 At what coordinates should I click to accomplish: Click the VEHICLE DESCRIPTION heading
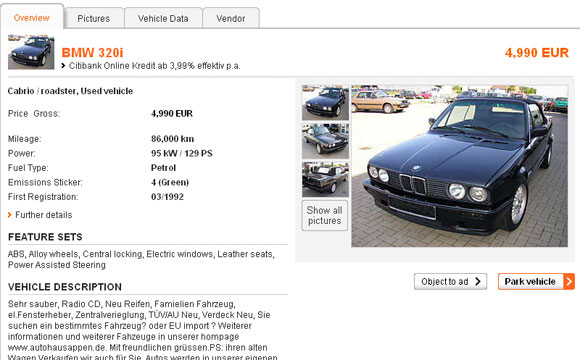65,287
